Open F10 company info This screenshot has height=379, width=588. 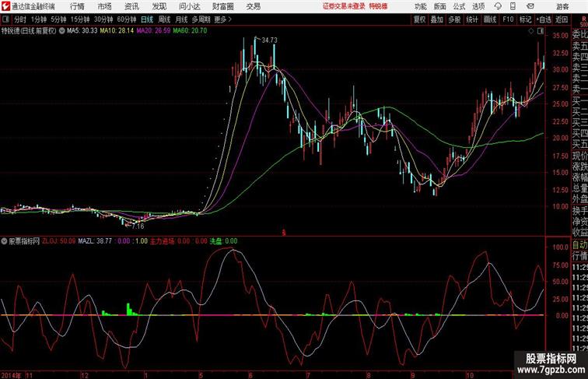pyautogui.click(x=508, y=19)
